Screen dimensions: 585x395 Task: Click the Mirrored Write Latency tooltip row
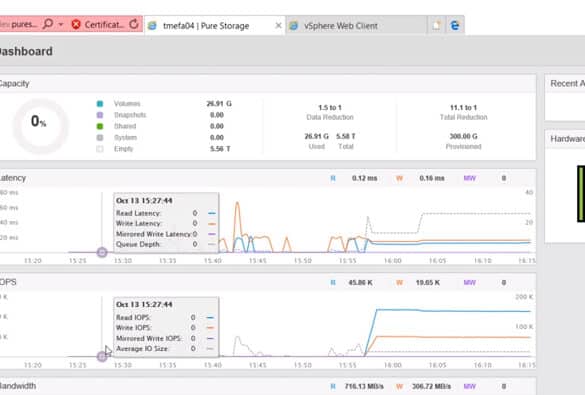coord(166,234)
